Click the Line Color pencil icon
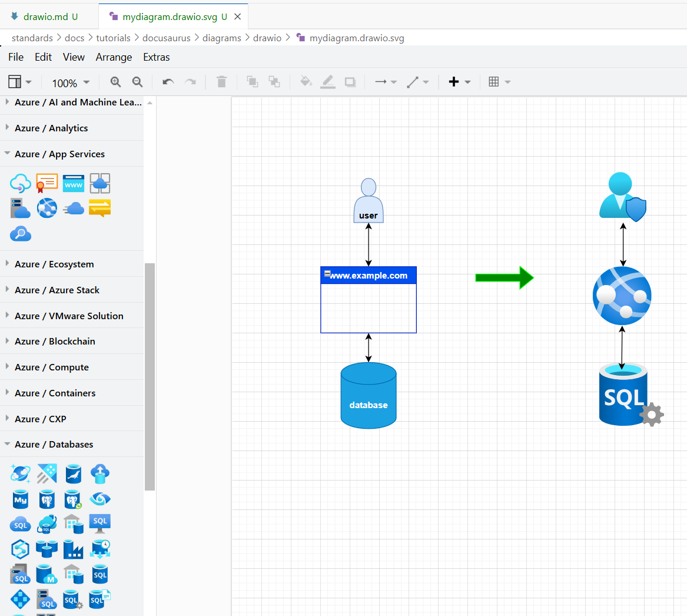Image resolution: width=687 pixels, height=616 pixels. 328,82
